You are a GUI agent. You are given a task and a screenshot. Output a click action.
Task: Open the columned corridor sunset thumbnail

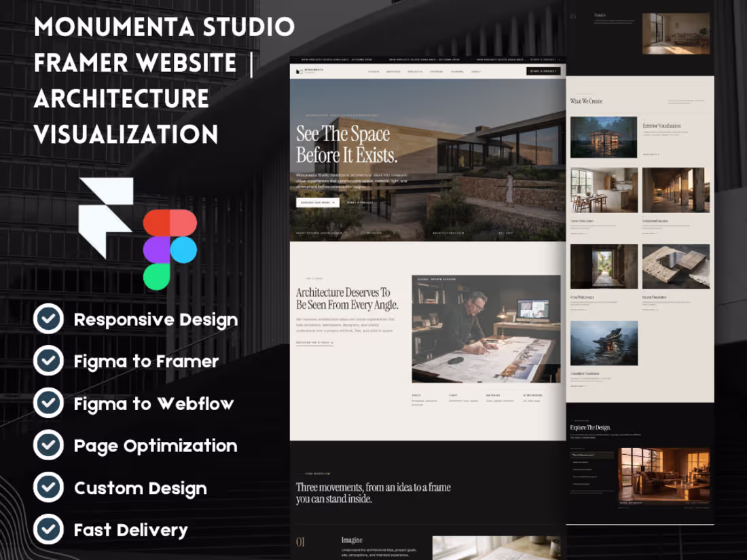pos(676,190)
